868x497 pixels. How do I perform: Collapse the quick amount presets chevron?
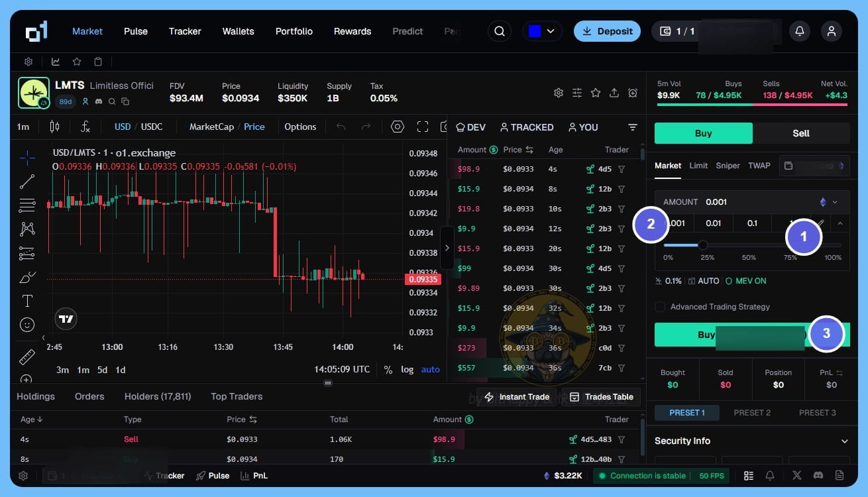pos(840,223)
